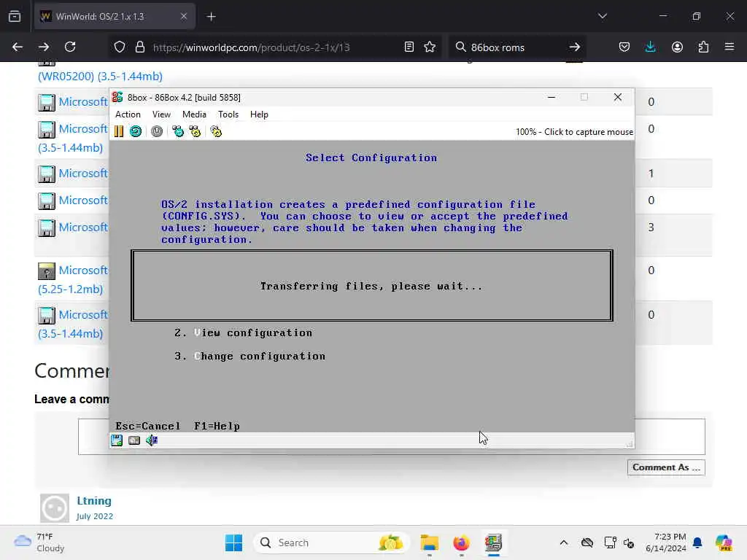Click the hard disk status bar icon
This screenshot has width=747, height=560.
tap(134, 440)
